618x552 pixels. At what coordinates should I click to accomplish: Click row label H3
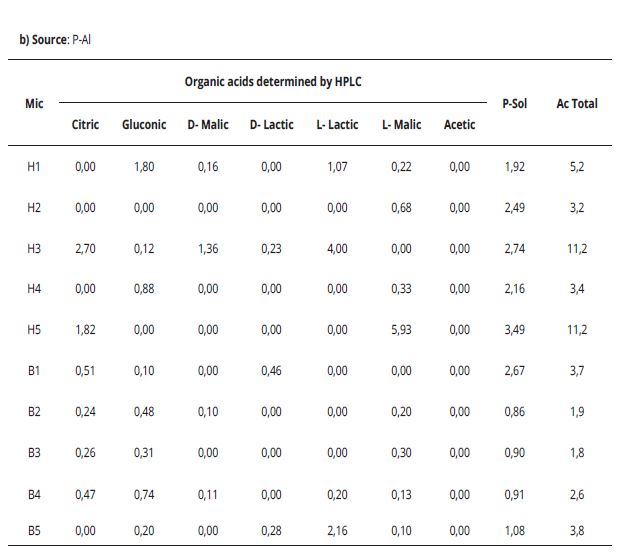pyautogui.click(x=34, y=249)
